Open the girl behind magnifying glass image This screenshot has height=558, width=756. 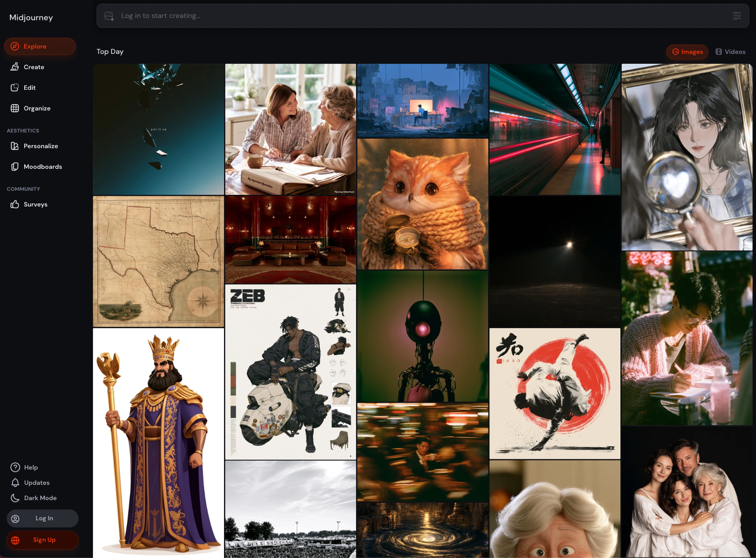click(x=687, y=157)
